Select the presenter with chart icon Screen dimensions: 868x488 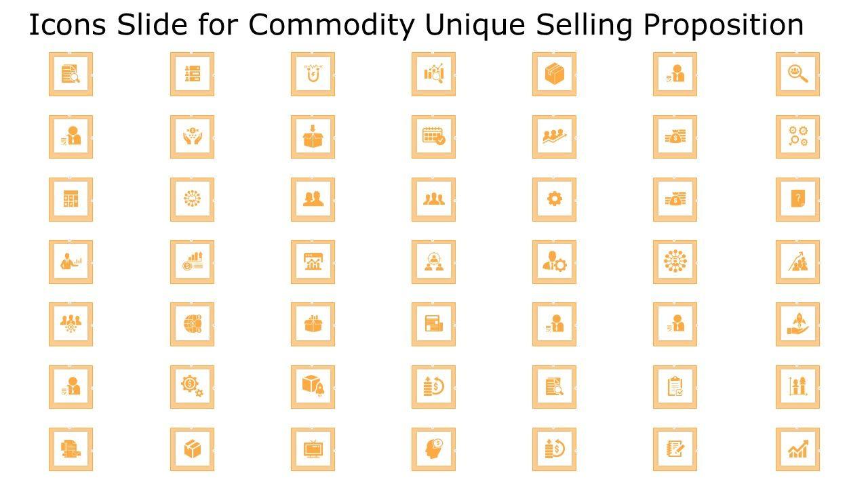[71, 262]
